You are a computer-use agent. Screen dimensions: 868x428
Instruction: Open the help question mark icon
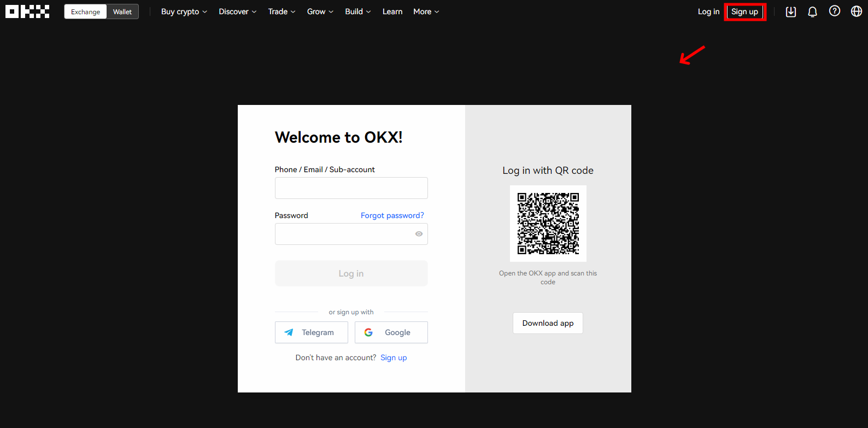[x=835, y=11]
